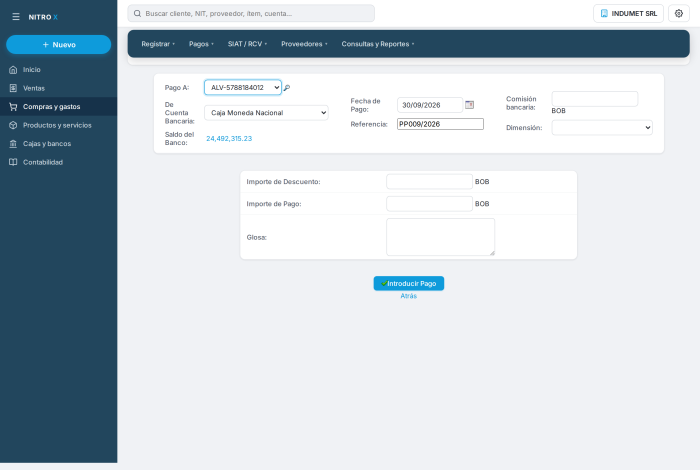Open Ventas in the sidebar
Viewport: 700px width, 470px height.
pyautogui.click(x=58, y=88)
